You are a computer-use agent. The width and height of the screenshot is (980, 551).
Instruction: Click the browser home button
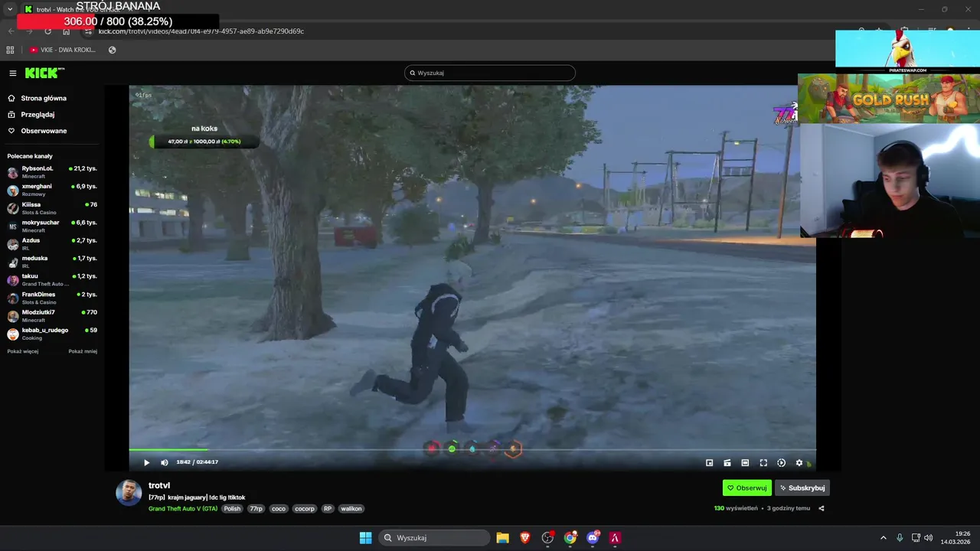(x=67, y=31)
